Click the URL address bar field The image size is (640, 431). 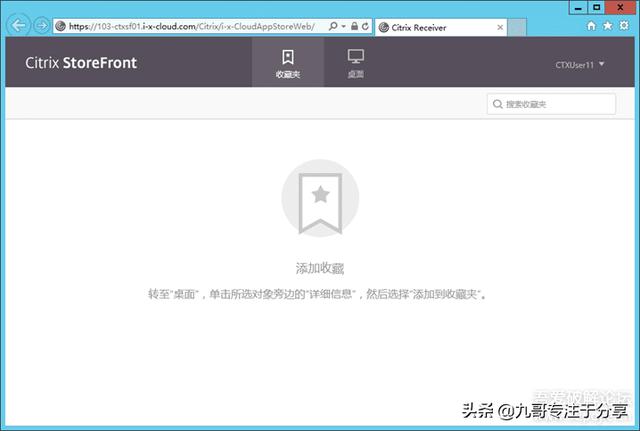click(190, 26)
